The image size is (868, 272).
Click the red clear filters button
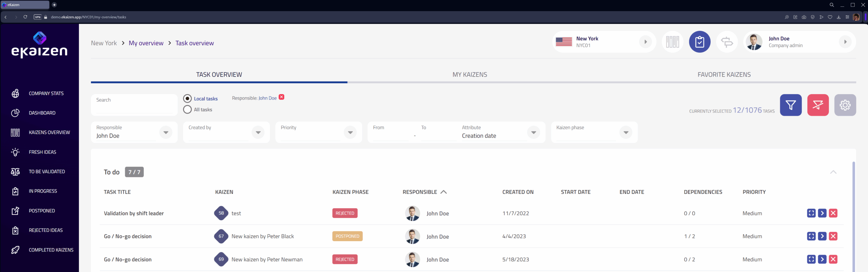(x=817, y=105)
